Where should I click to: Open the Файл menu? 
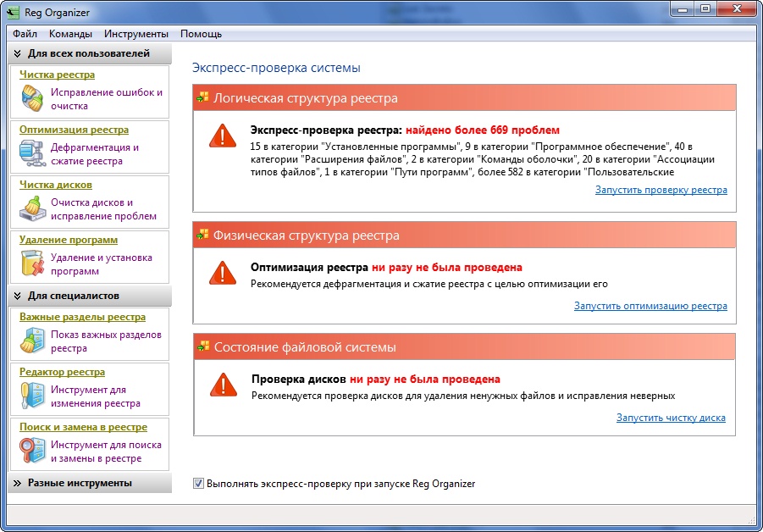point(25,34)
